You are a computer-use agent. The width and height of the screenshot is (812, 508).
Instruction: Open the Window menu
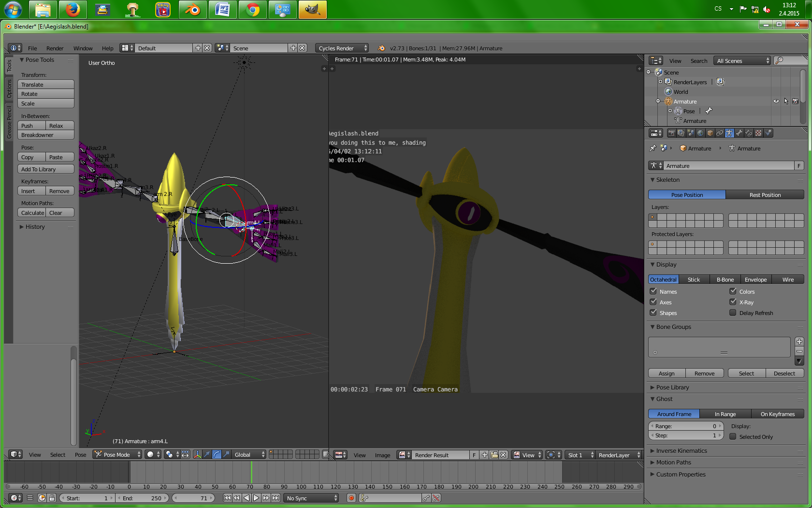coord(83,48)
